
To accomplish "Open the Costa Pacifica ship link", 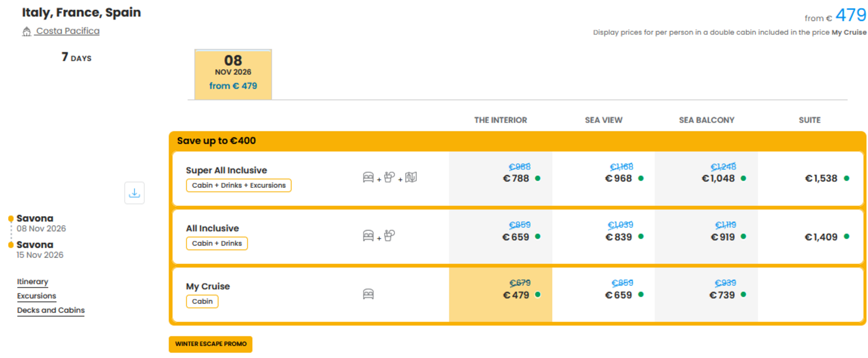I will click(x=68, y=31).
